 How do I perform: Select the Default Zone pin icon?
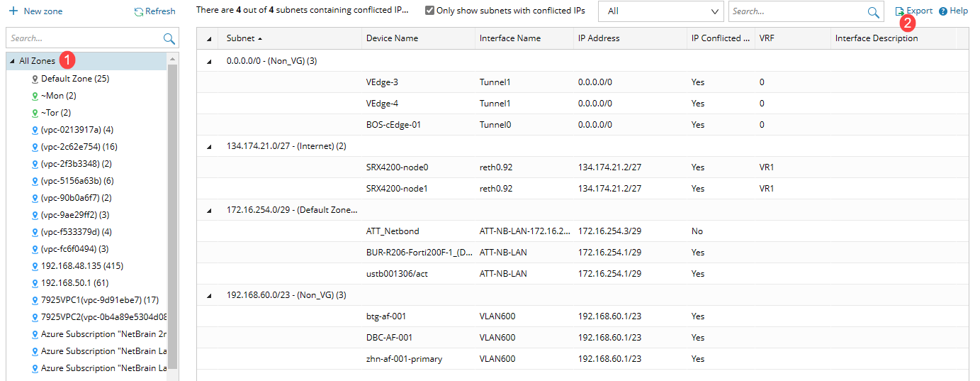pos(35,79)
